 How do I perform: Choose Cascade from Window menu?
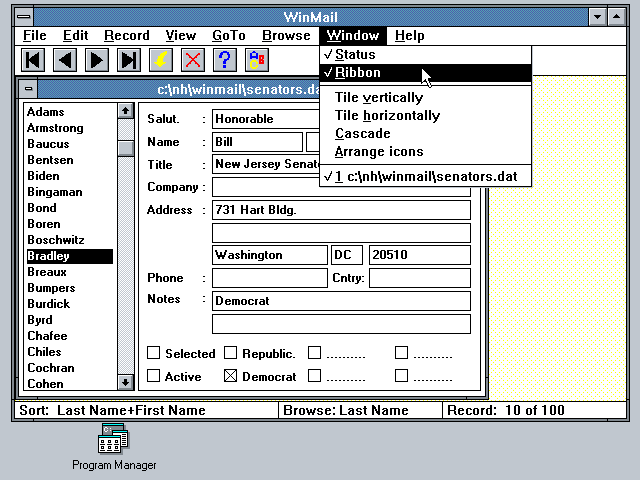425,133
